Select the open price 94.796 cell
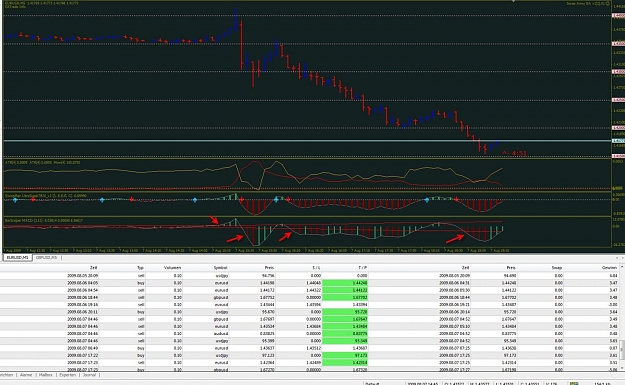This screenshot has width=625, height=385. tap(267, 276)
